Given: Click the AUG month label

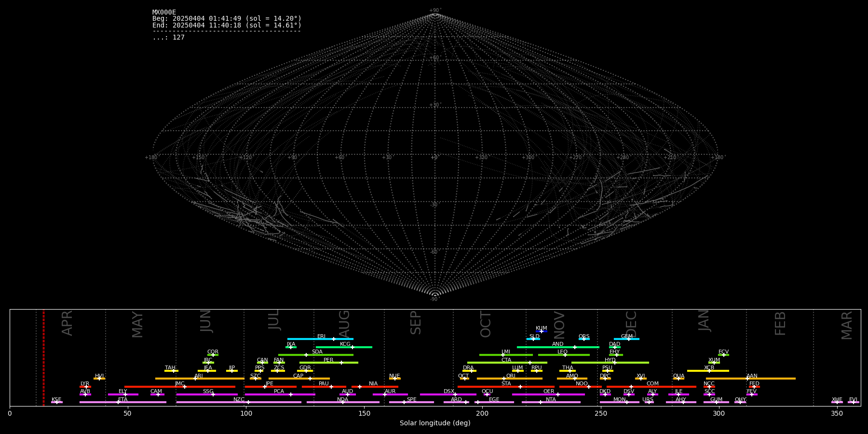Looking at the screenshot, I should [x=344, y=324].
